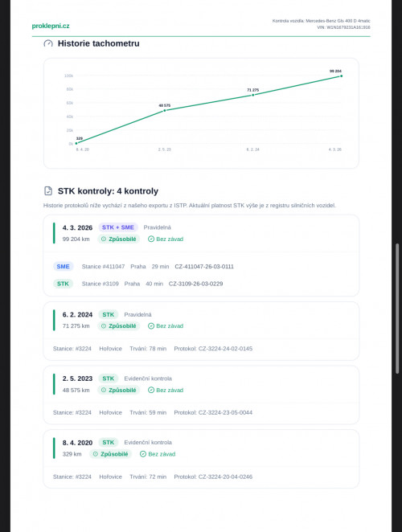The width and height of the screenshot is (402, 532).
Task: Click the proklepni.cz logo
Action: point(51,26)
